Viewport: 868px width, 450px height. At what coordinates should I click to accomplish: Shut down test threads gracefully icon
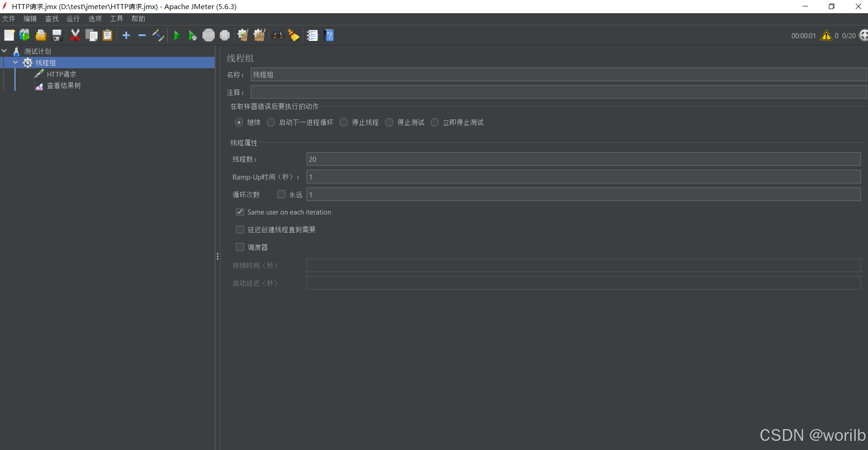[x=225, y=35]
